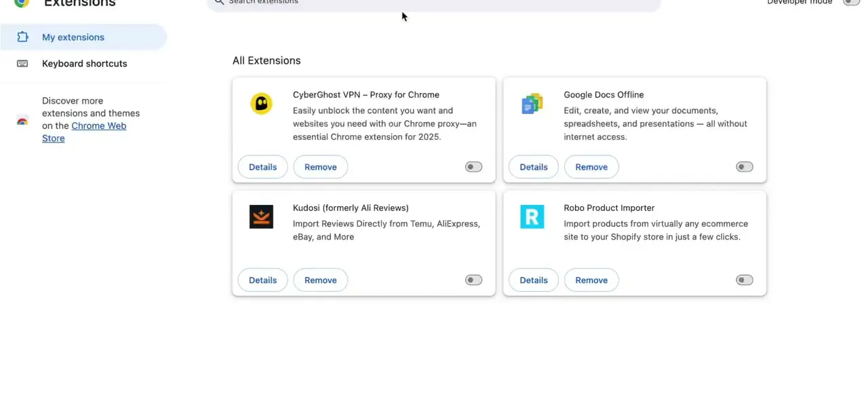Enable the Google Docs Offline toggle
868x418 pixels.
click(745, 167)
